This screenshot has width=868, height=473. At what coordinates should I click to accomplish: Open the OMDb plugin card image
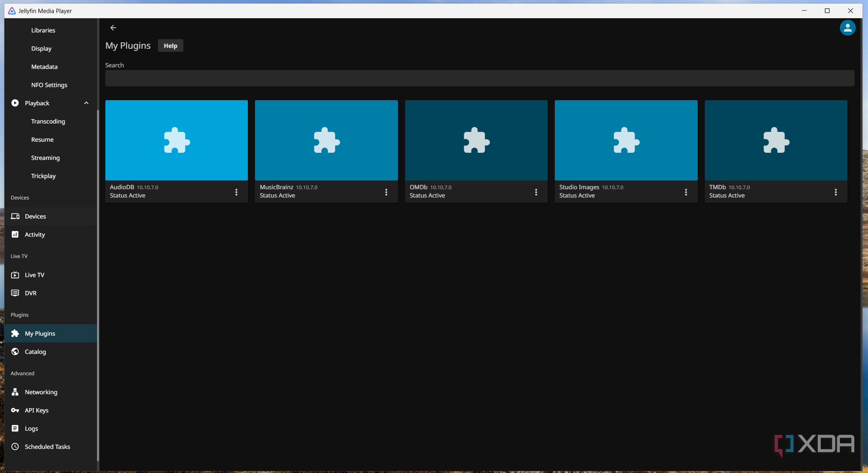pyautogui.click(x=476, y=140)
